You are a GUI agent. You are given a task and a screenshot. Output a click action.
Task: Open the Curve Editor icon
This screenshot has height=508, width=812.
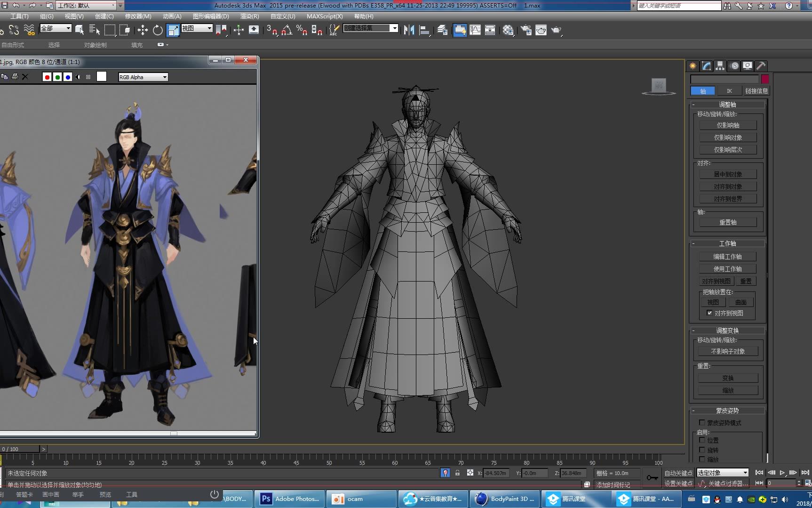(475, 30)
